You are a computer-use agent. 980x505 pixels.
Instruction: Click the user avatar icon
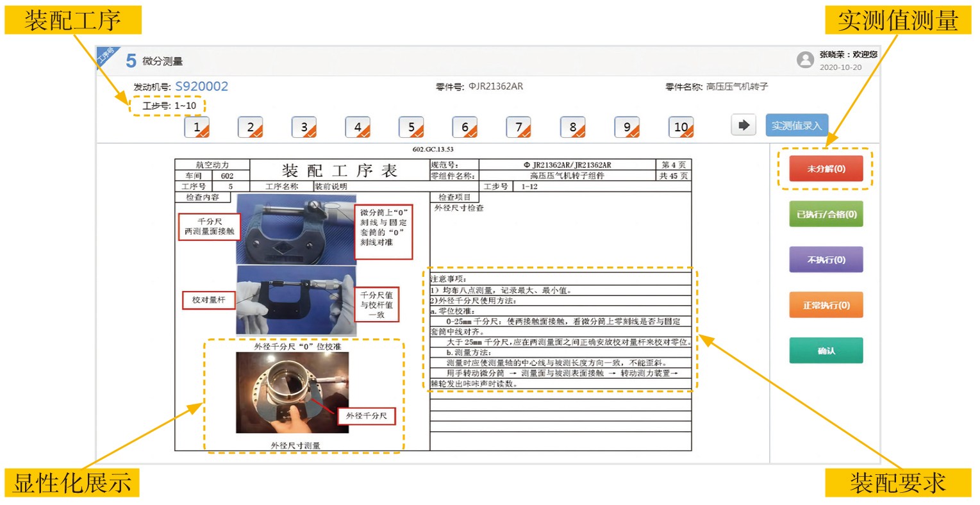(x=805, y=60)
